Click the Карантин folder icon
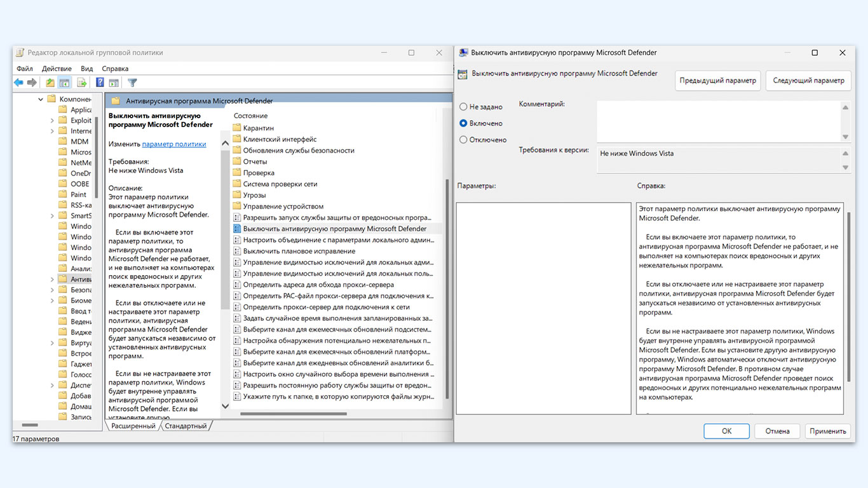 click(237, 128)
